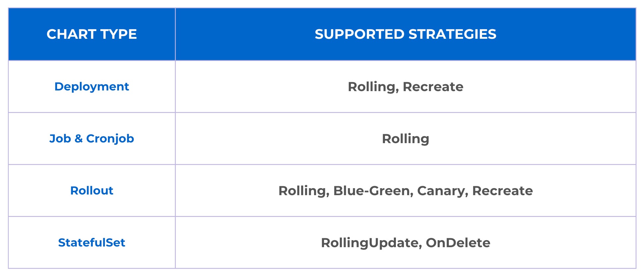644x277 pixels.
Task: Select the Cronjob text in the chart list
Action: (x=110, y=138)
